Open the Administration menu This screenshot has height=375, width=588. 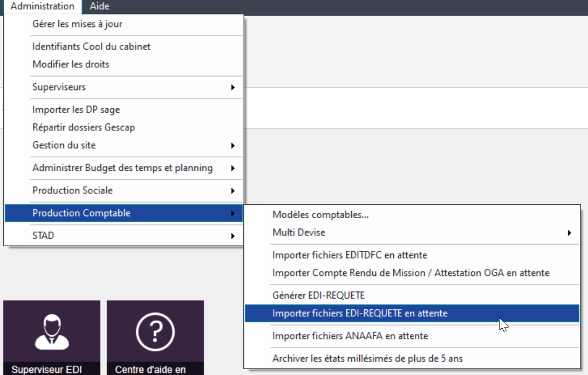coord(43,6)
